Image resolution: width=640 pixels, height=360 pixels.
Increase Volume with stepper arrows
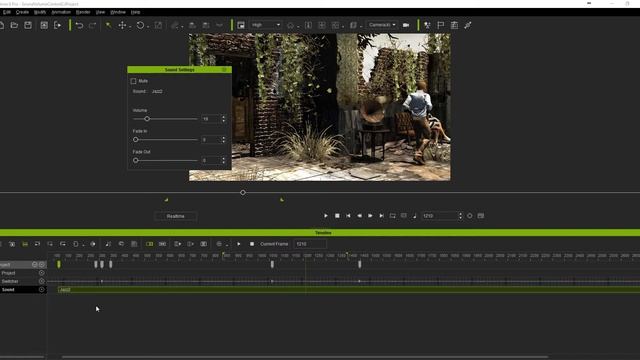coord(223,117)
